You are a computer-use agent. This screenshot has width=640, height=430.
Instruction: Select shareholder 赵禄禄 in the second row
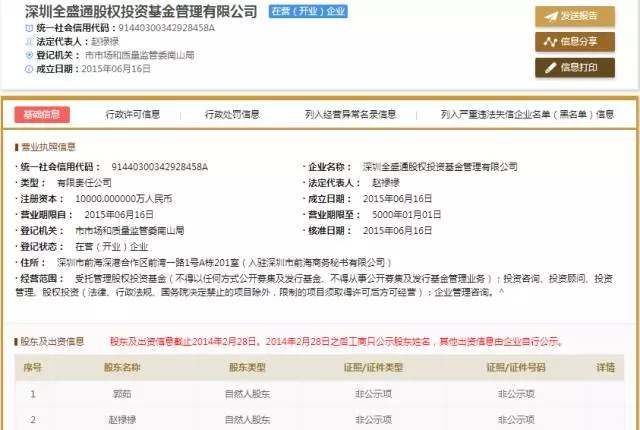(122, 419)
